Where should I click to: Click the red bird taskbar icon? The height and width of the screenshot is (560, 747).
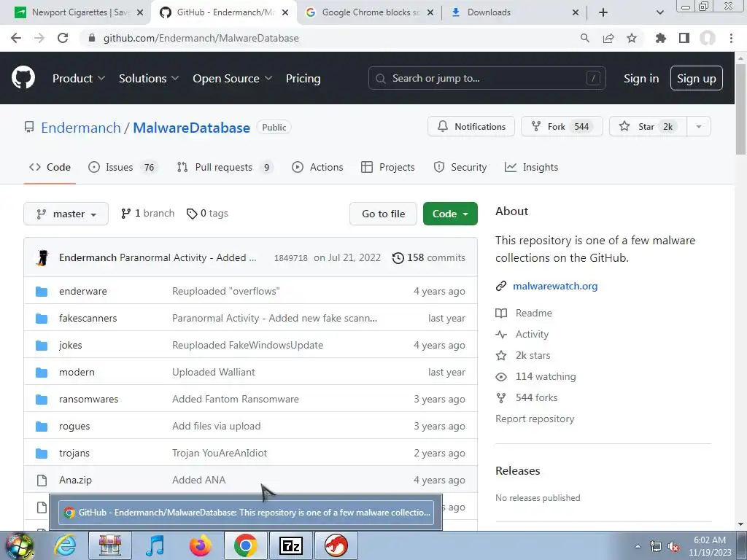(x=336, y=545)
